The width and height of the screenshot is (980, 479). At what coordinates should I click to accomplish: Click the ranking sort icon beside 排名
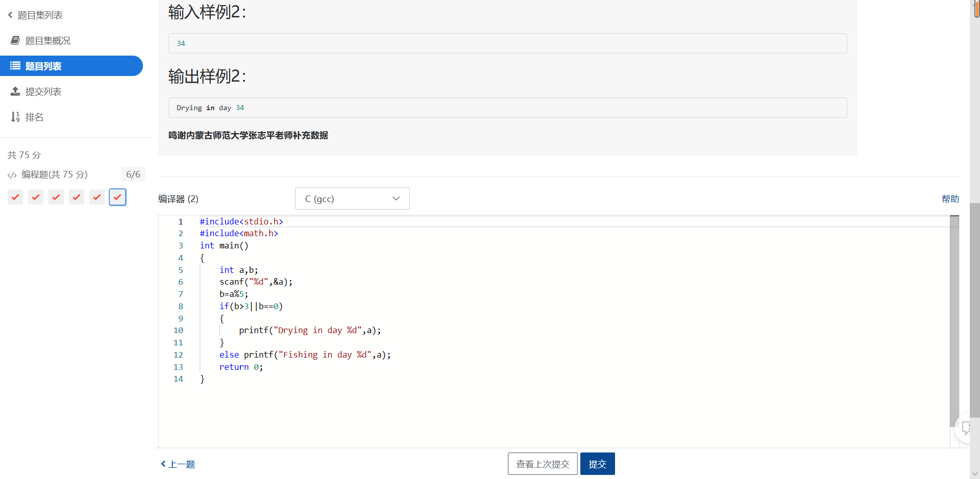15,117
